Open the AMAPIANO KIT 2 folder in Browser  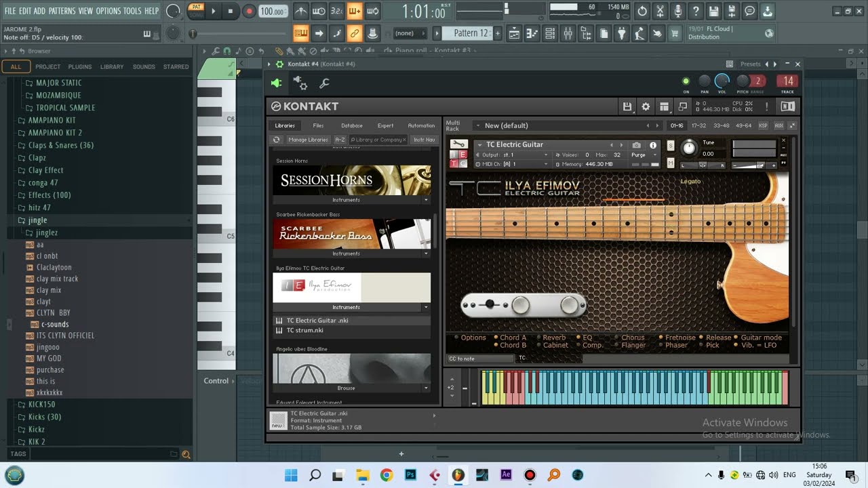coord(55,133)
